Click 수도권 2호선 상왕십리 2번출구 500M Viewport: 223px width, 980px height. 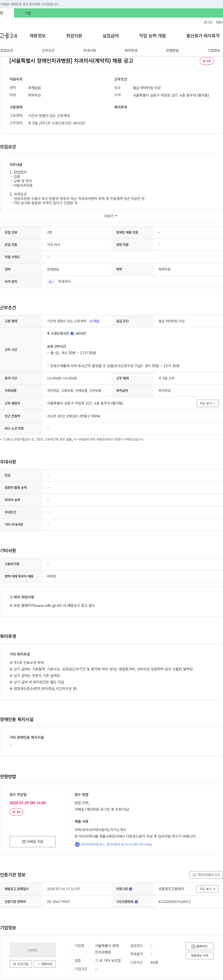(x=73, y=416)
